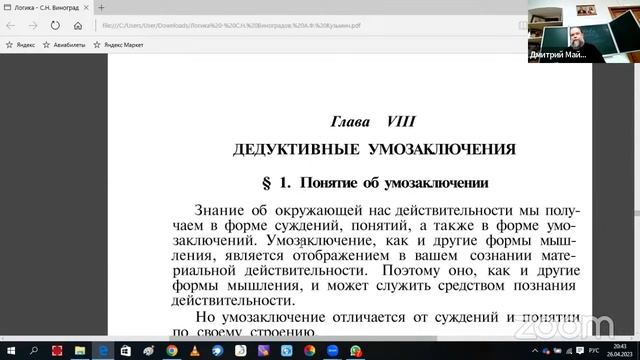Open Google Chrome from the taskbar
The image size is (640, 360).
(172, 351)
